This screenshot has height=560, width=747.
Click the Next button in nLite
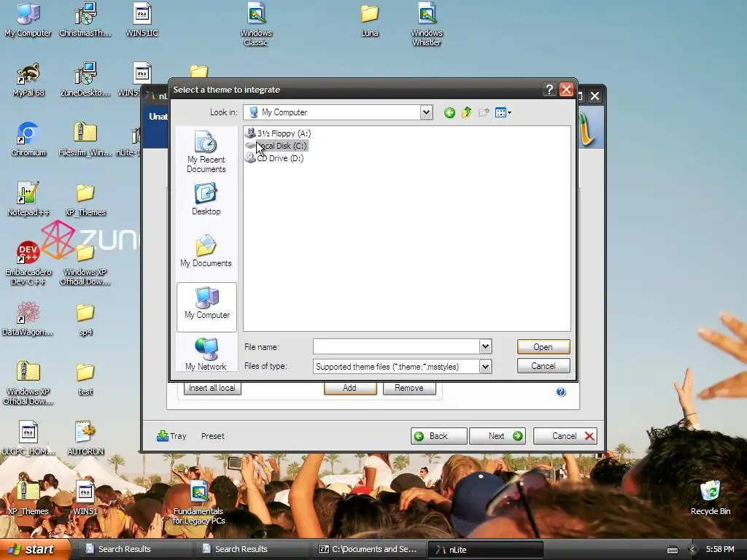(x=498, y=436)
